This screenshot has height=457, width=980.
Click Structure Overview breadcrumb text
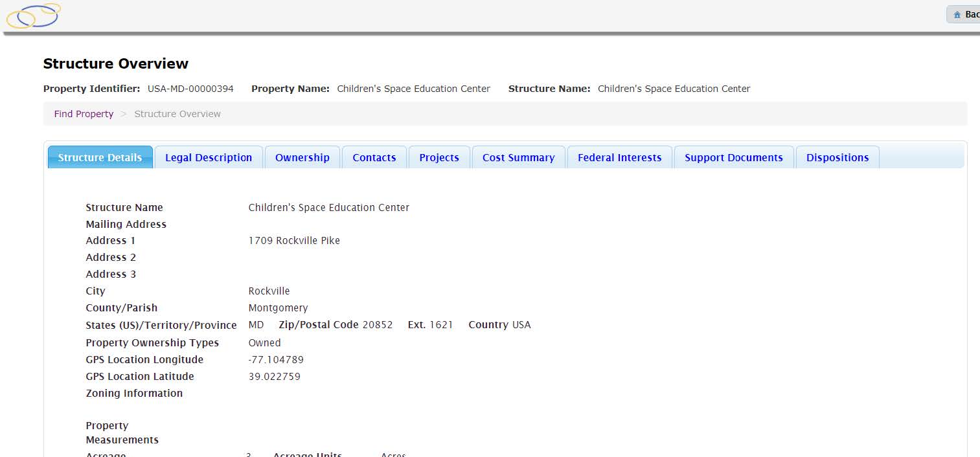coord(177,114)
